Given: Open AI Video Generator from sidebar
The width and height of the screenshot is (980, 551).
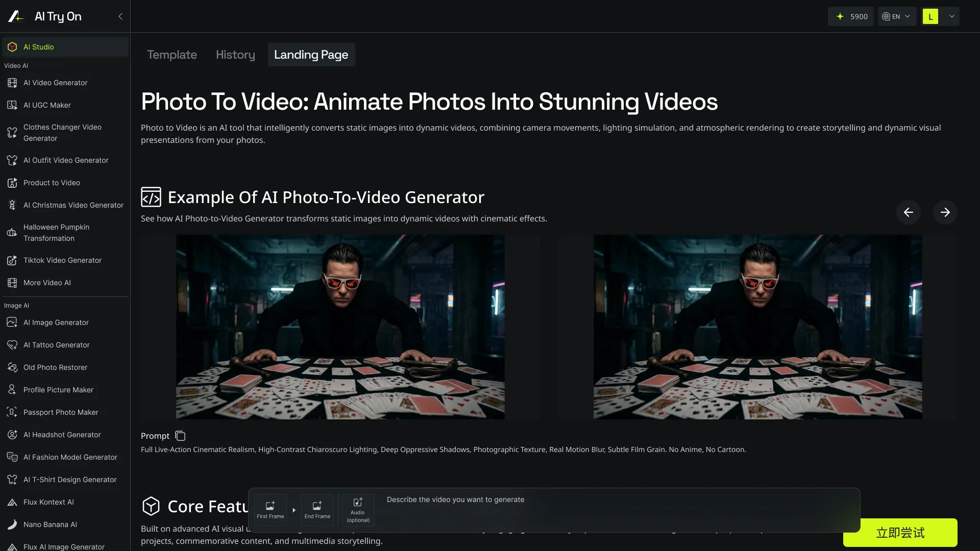Looking at the screenshot, I should tap(56, 83).
